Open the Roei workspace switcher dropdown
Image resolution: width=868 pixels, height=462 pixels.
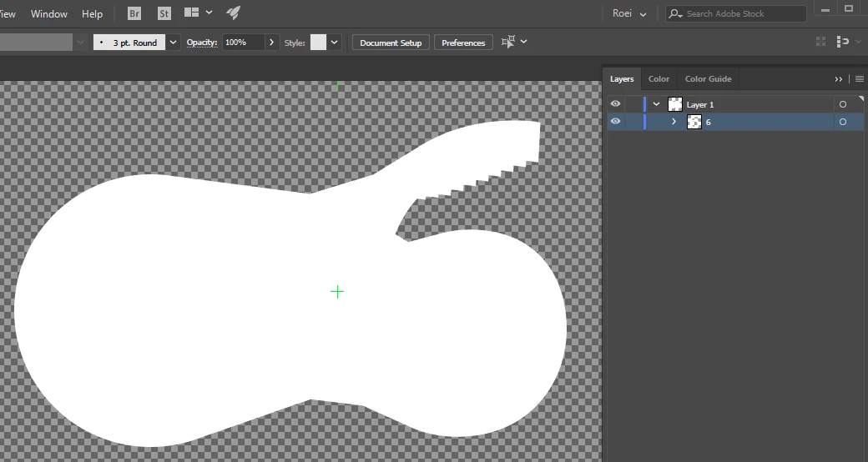pyautogui.click(x=628, y=13)
